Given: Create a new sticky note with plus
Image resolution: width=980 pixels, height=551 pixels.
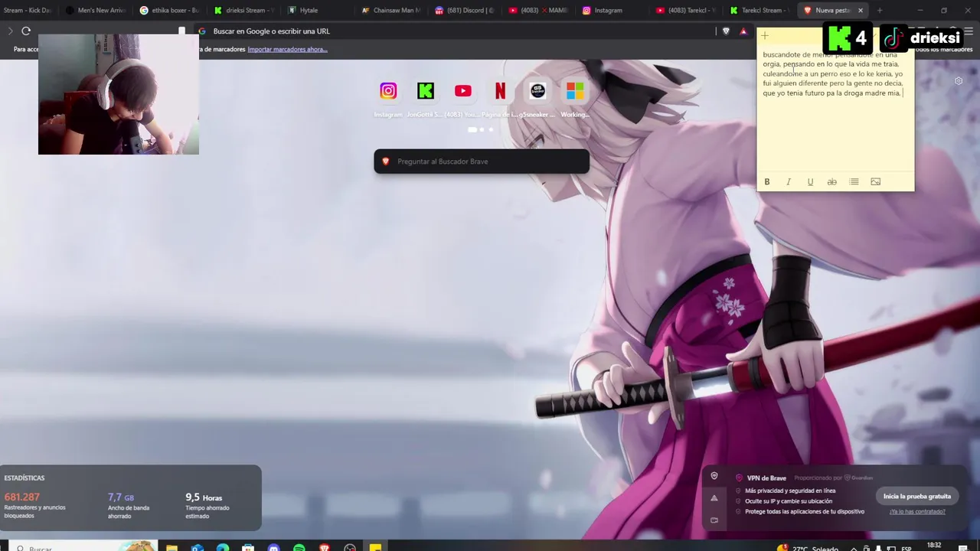Looking at the screenshot, I should (764, 36).
